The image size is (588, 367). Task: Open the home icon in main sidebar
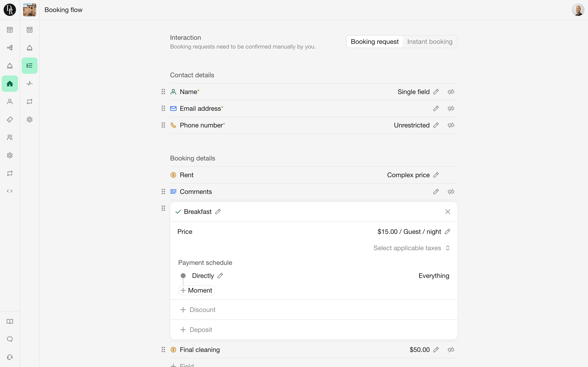pos(10,84)
